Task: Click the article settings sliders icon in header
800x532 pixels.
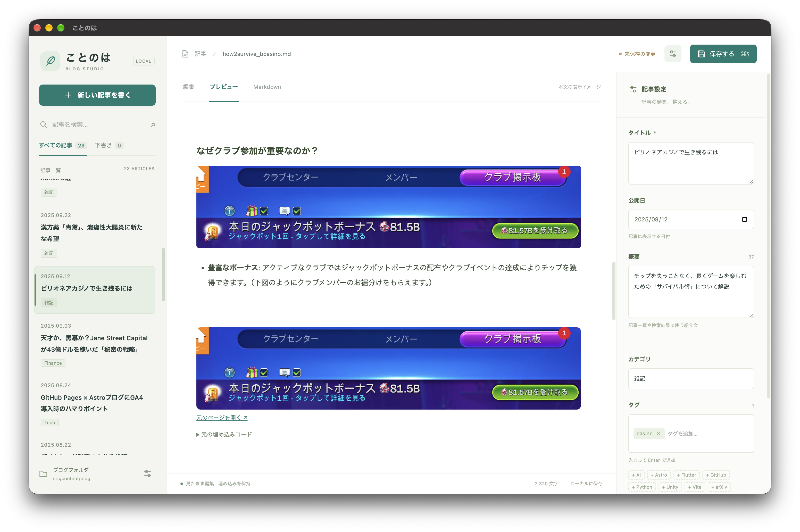Action: [673, 54]
